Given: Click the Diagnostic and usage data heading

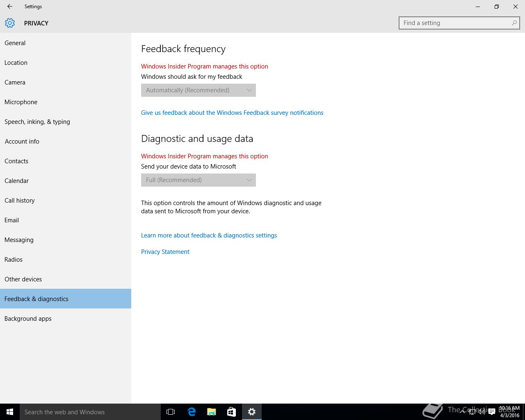Looking at the screenshot, I should click(197, 139).
